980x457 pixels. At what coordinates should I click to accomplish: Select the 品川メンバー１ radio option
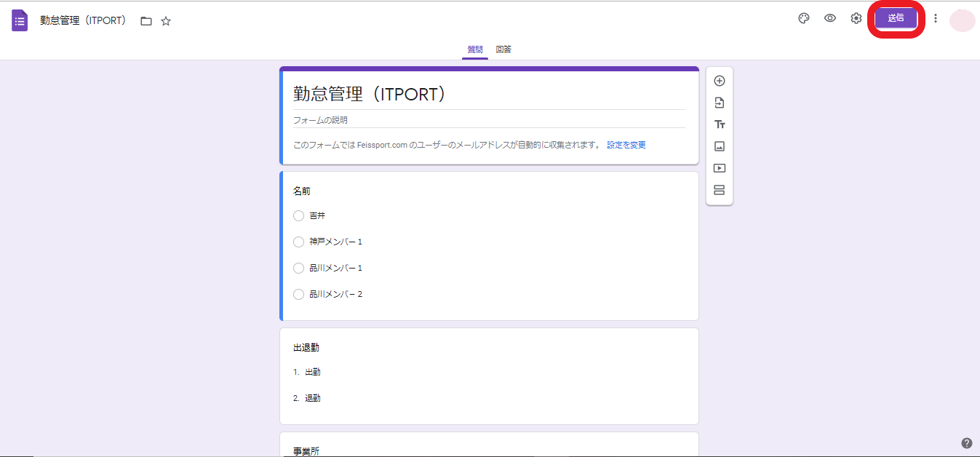coord(298,268)
